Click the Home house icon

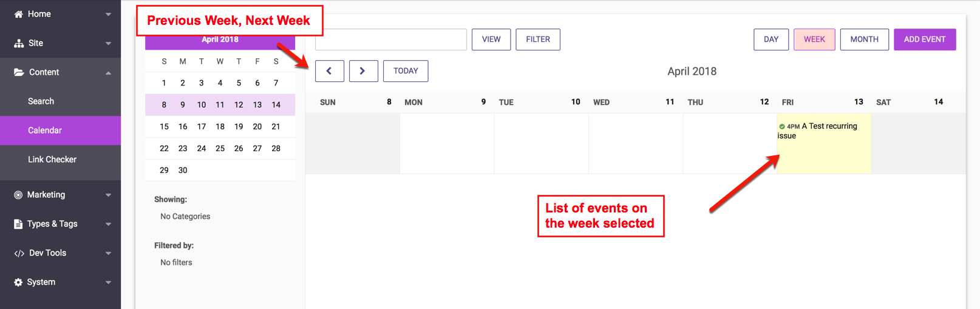click(18, 14)
